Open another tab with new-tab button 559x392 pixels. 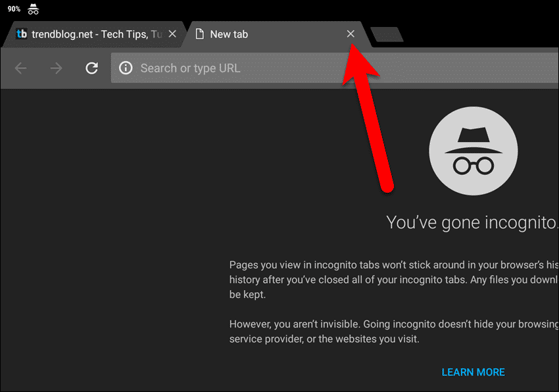387,35
